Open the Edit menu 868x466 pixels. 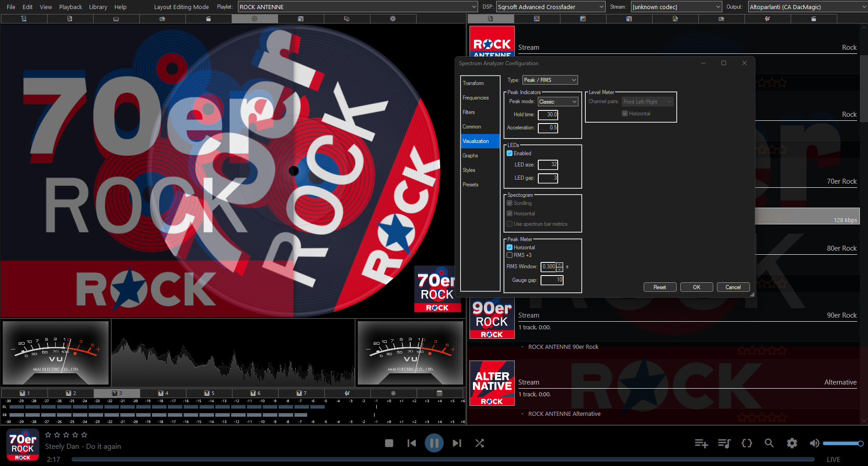tap(28, 7)
